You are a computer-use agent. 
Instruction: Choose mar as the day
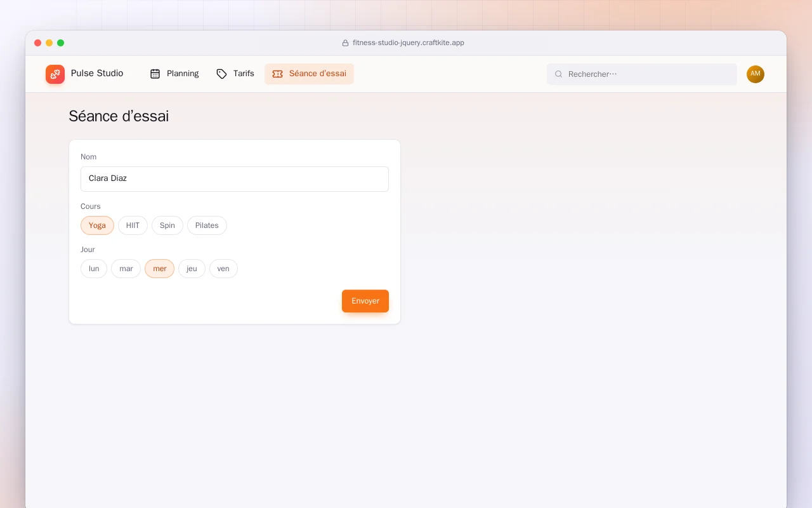click(126, 269)
